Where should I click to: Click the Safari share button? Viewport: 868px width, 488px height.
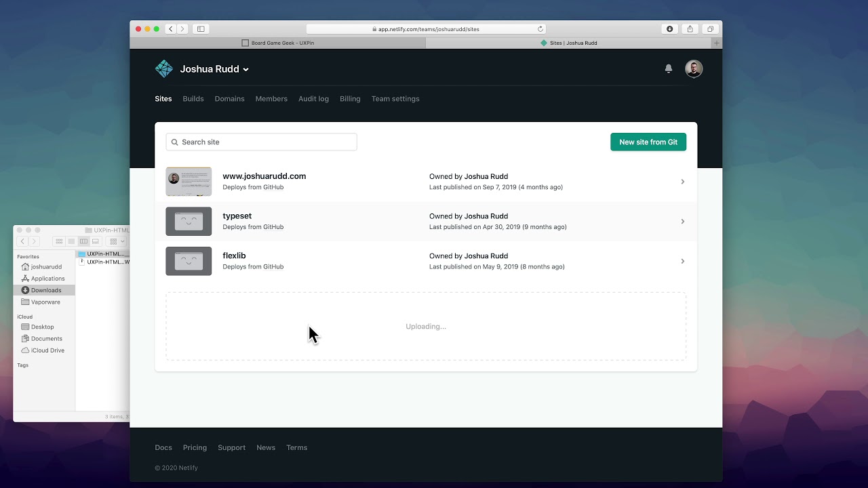(690, 29)
